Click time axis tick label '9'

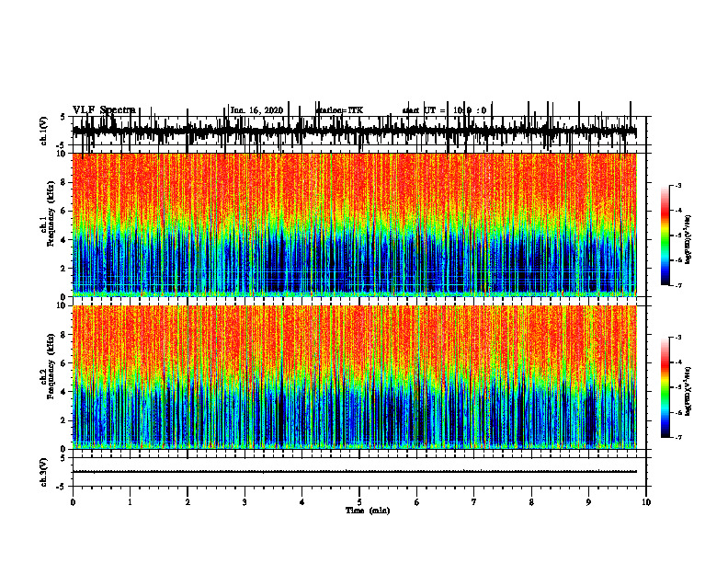pos(588,502)
